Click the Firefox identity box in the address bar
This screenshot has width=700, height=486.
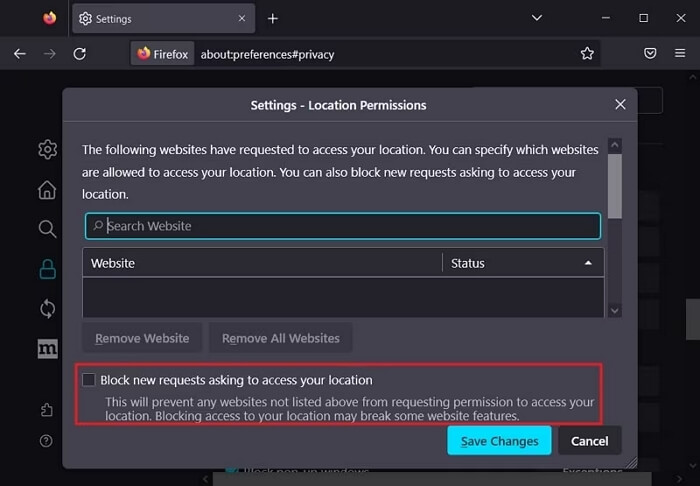[162, 54]
